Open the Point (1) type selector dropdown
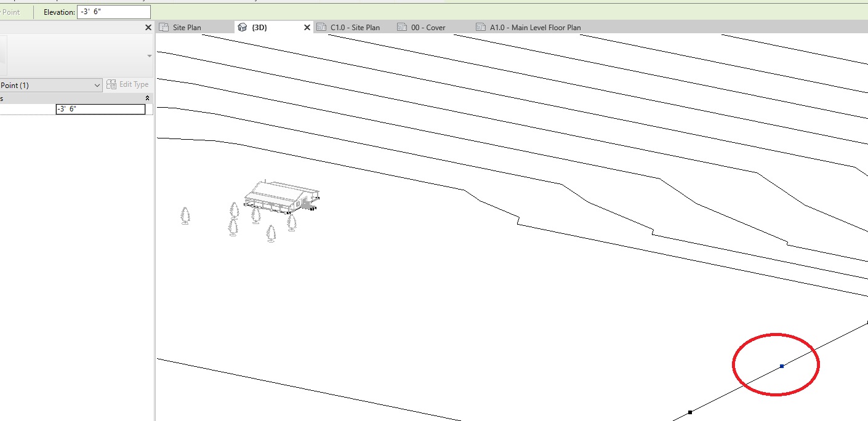Screen dimensions: 868x421 click(97, 84)
